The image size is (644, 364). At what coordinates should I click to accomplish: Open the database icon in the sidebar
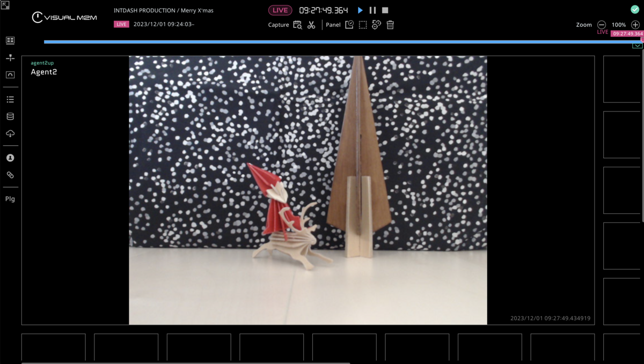click(x=10, y=116)
